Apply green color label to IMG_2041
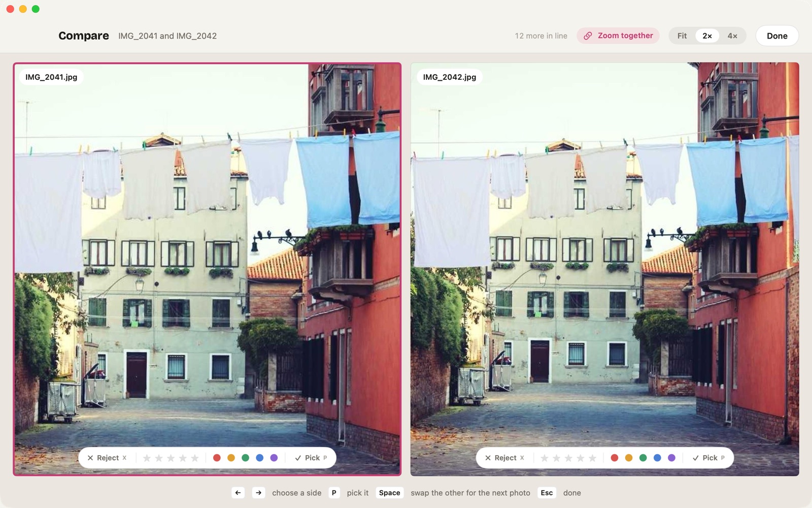The width and height of the screenshot is (812, 508). (245, 458)
